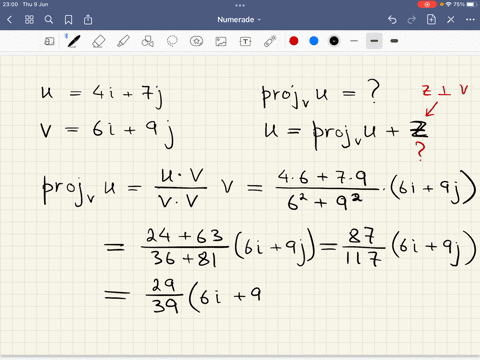Select the Laser pointer tool

coord(270,41)
